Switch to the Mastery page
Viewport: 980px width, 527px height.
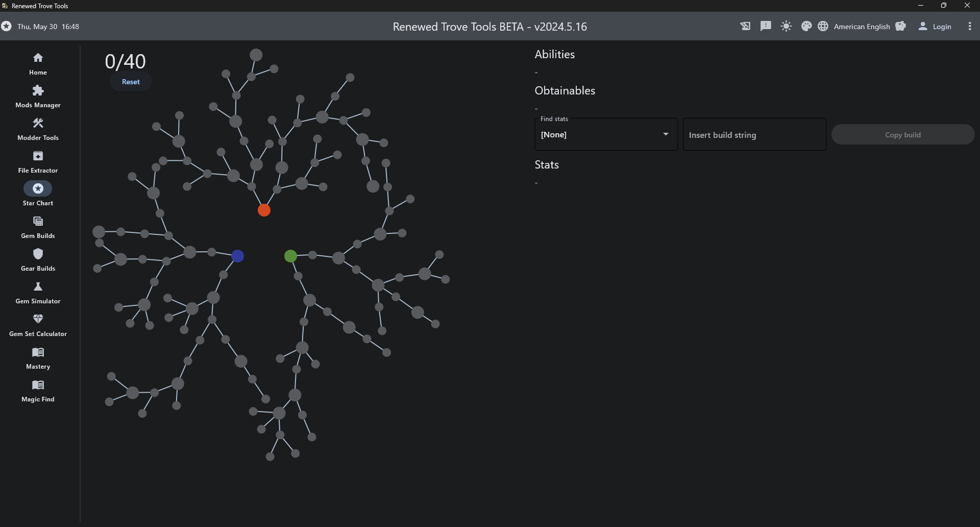(x=38, y=357)
